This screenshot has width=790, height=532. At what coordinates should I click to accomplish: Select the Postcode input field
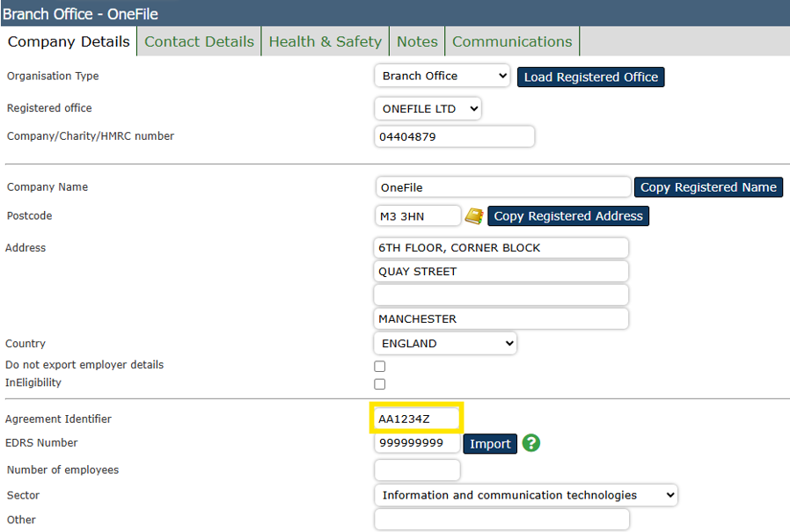(x=418, y=216)
